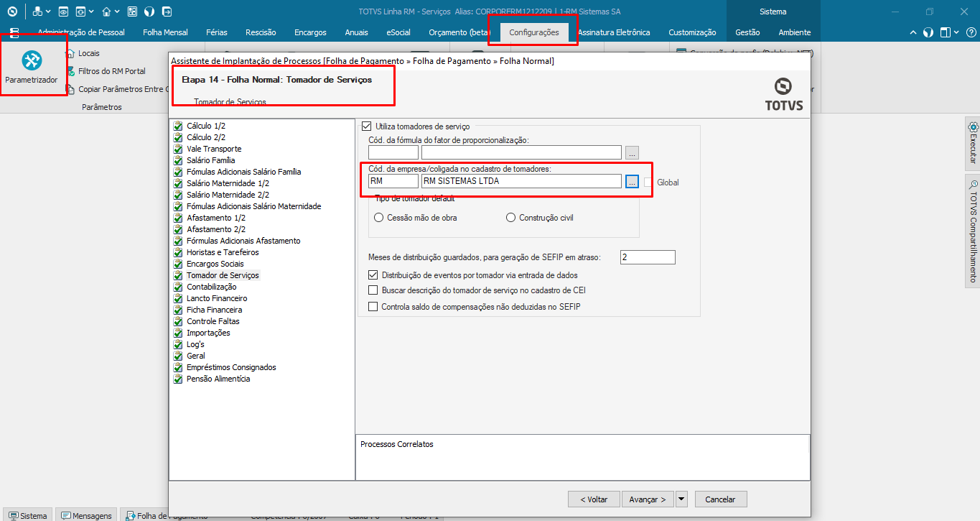980x521 pixels.
Task: Click the TOTVS Compartilhamento search icon
Action: (974, 185)
